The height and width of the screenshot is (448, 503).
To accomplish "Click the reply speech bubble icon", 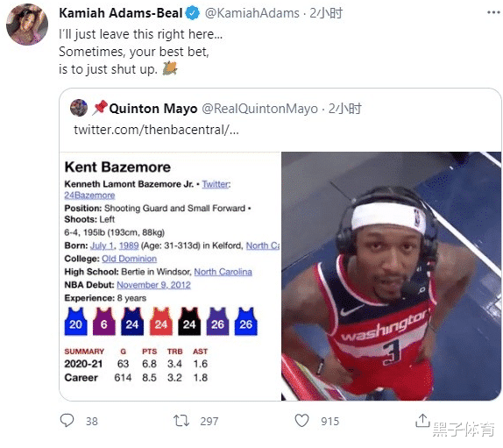I will click(67, 421).
